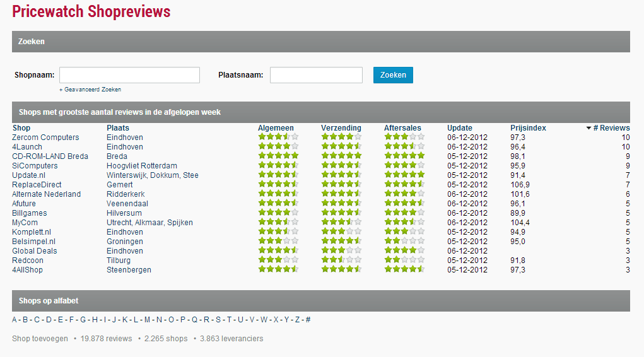
Task: Click Verzending star rating for ReplaceDirect
Action: tap(341, 184)
